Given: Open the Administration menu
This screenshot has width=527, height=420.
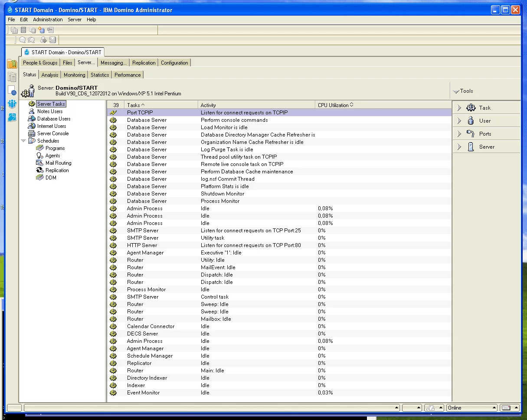Looking at the screenshot, I should pyautogui.click(x=48, y=20).
